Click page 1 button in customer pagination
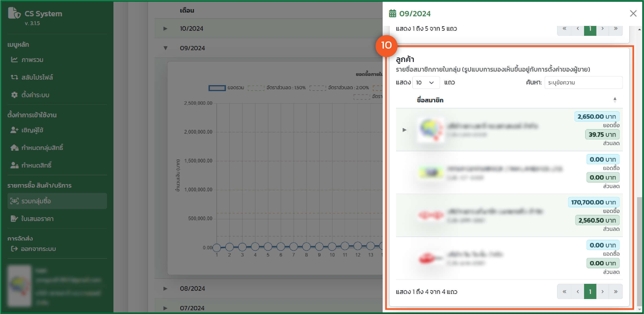This screenshot has height=314, width=644. pyautogui.click(x=590, y=292)
